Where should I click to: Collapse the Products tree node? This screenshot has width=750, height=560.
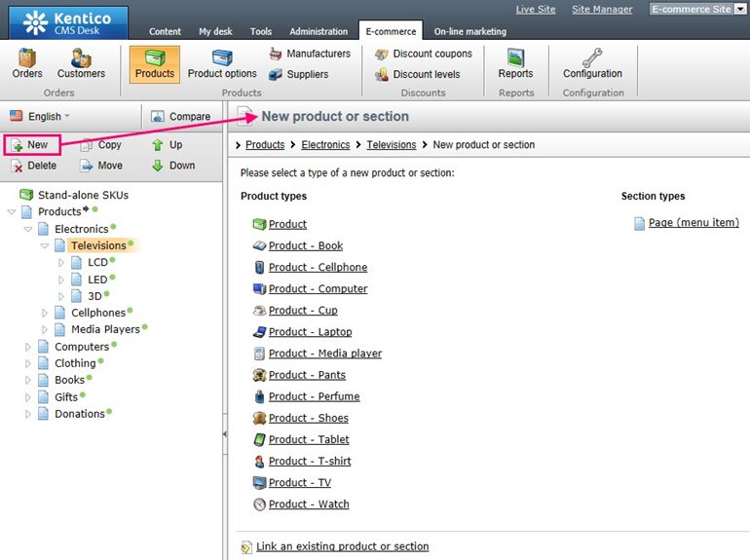pyautogui.click(x=12, y=212)
